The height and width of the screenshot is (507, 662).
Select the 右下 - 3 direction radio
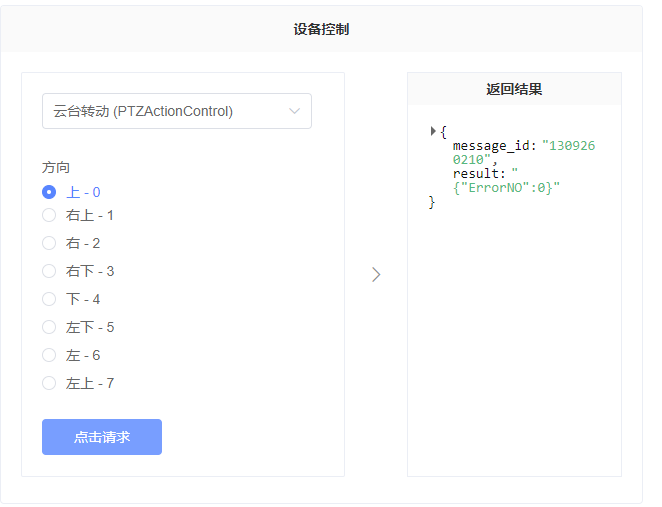49,271
